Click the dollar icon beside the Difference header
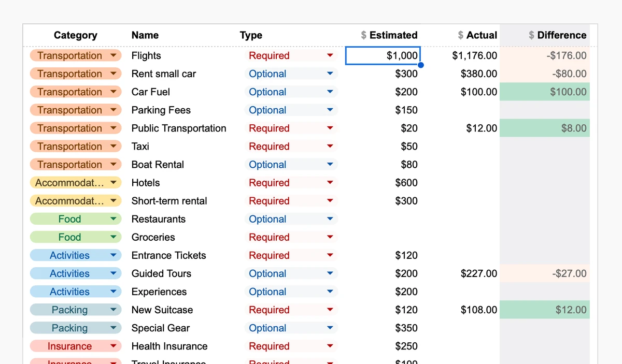 531,35
